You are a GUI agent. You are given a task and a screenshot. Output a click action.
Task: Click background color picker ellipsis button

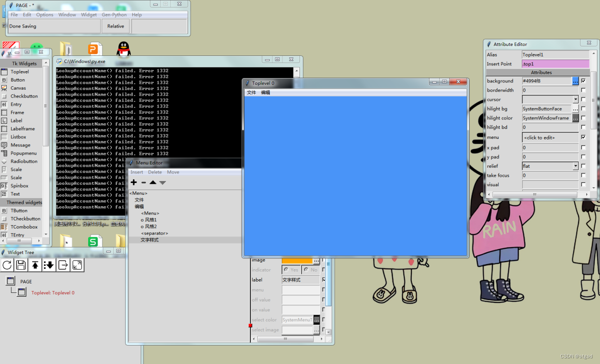(575, 81)
